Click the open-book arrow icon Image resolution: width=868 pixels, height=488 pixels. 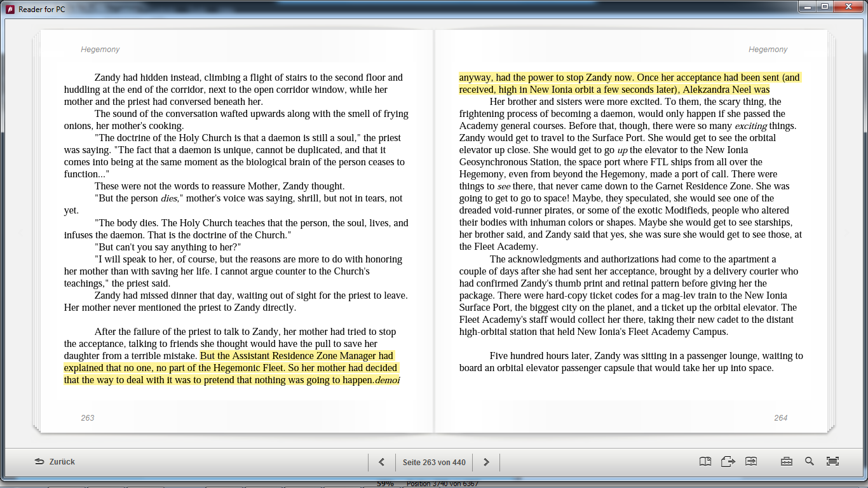[x=751, y=462]
